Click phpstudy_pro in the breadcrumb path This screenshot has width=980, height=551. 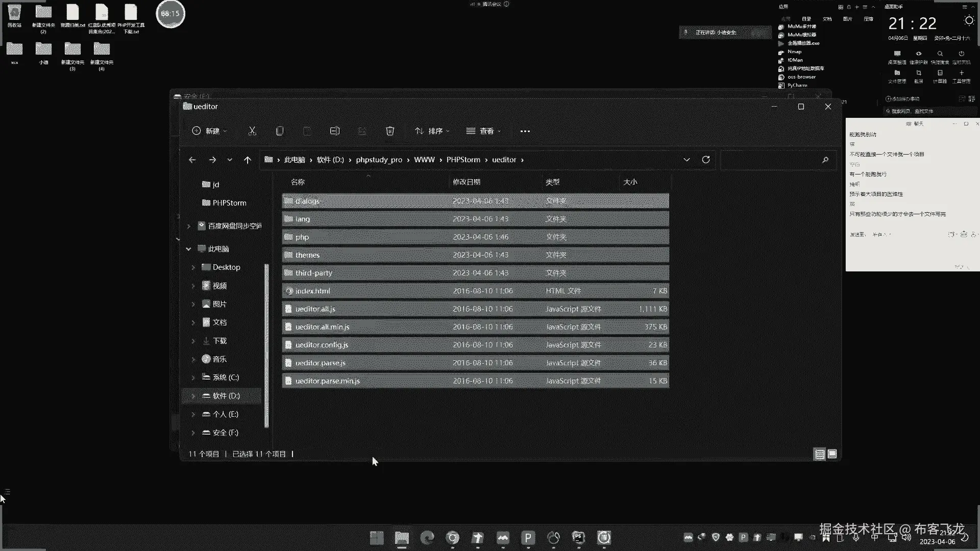(379, 160)
